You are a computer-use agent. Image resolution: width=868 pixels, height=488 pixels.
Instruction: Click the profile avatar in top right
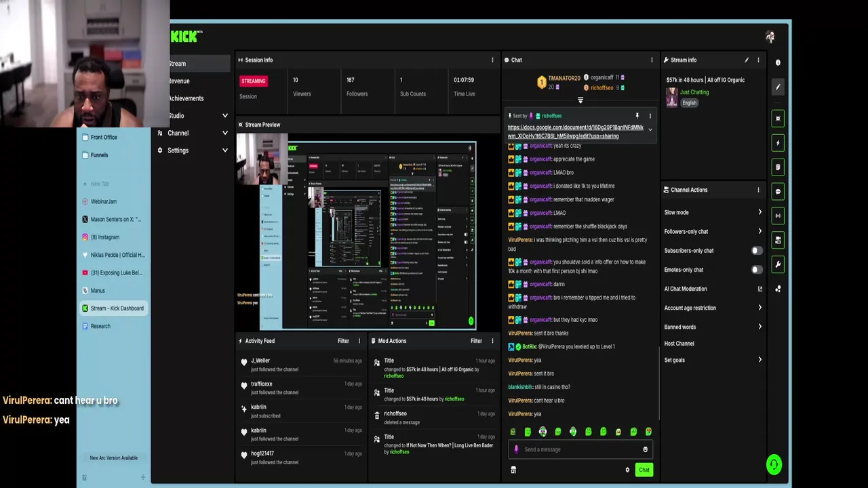click(x=770, y=37)
